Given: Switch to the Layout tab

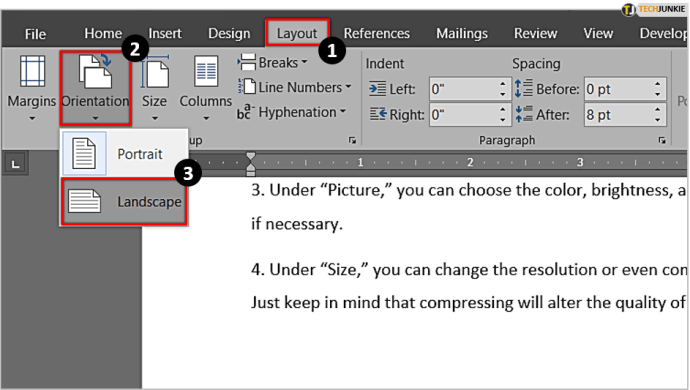Looking at the screenshot, I should 297,33.
